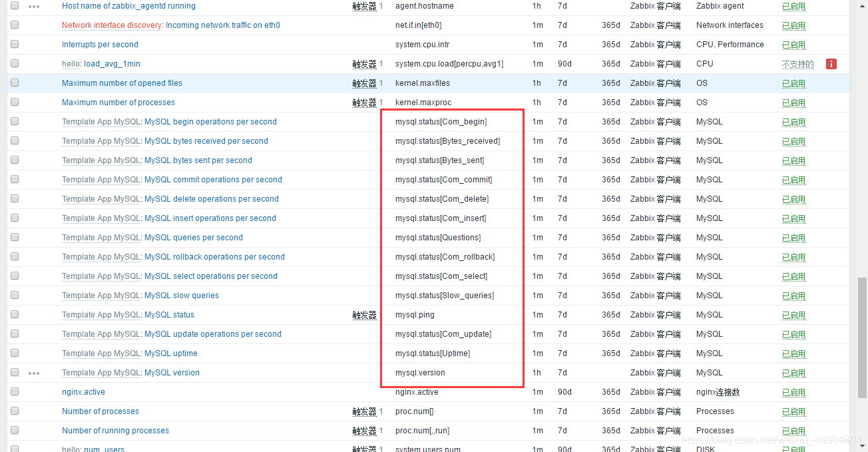Click the key mysql.status[Com_begin]

[x=441, y=122]
